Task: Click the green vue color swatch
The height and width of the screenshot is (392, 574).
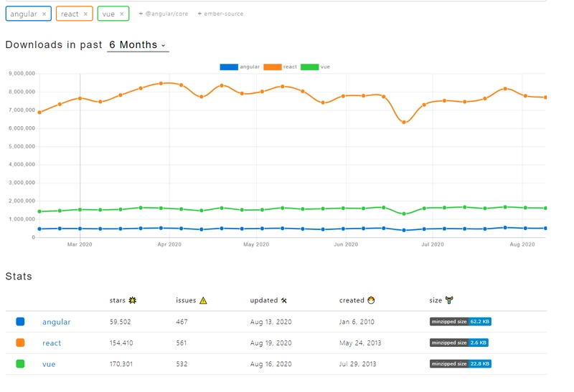Action: click(x=20, y=364)
